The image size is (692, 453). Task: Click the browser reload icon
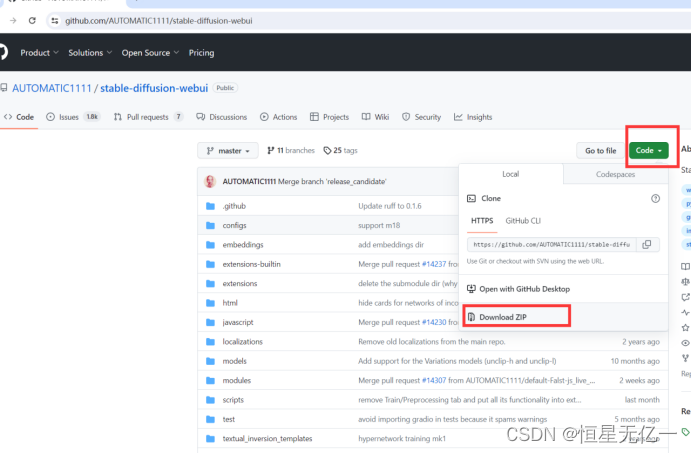32,21
